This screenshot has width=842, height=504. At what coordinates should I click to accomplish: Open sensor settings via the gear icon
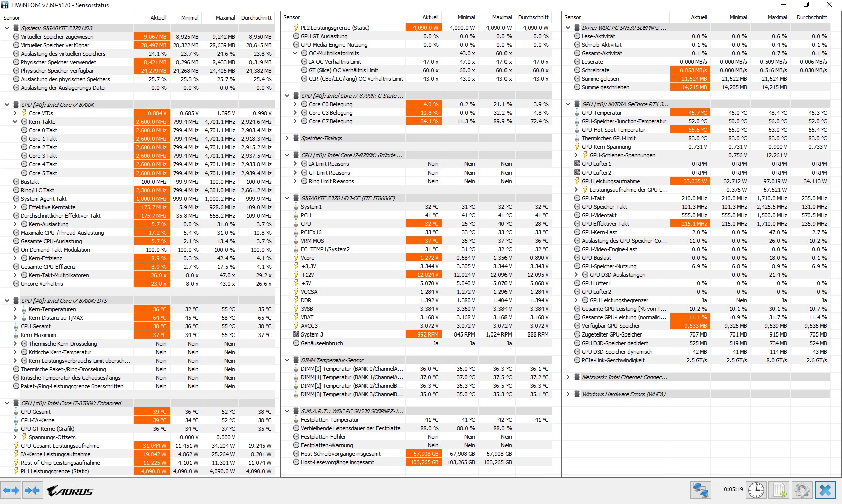click(802, 490)
